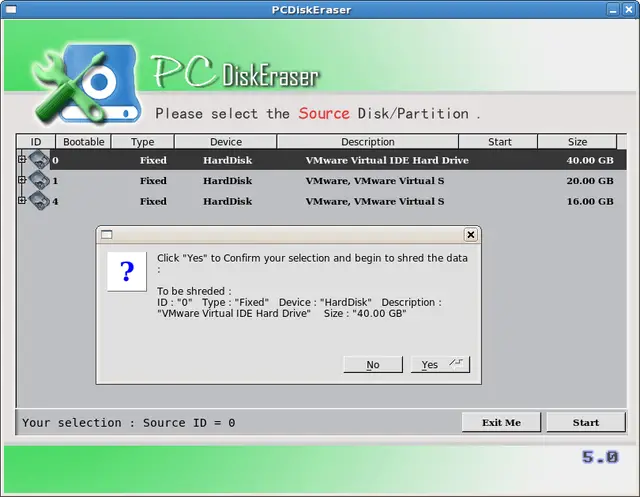Click the Type column header

tap(143, 142)
